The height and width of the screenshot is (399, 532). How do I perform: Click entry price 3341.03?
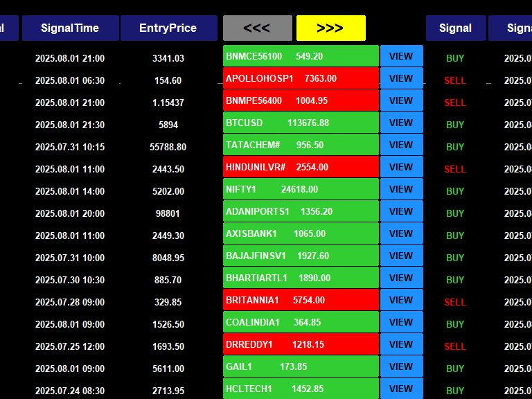tap(168, 58)
